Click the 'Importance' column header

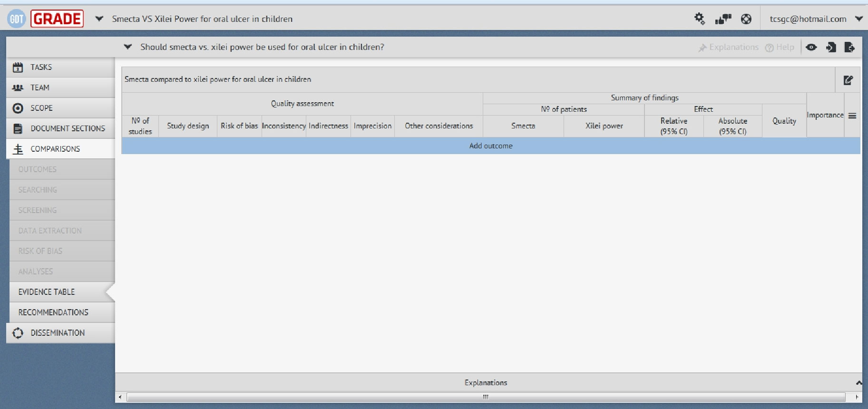(825, 115)
